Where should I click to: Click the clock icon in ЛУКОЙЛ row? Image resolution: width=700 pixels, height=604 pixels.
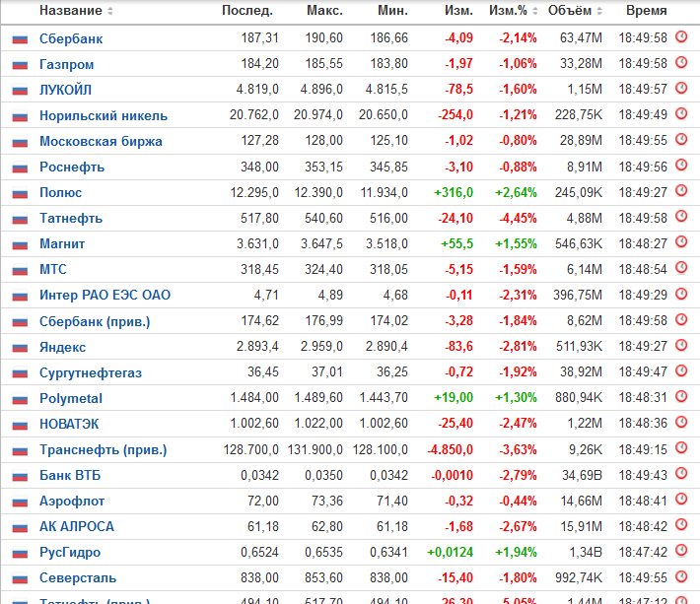pyautogui.click(x=681, y=88)
